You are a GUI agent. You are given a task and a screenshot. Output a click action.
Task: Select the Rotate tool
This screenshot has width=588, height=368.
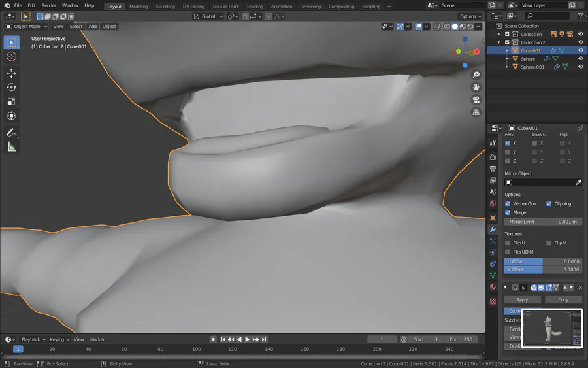point(11,88)
